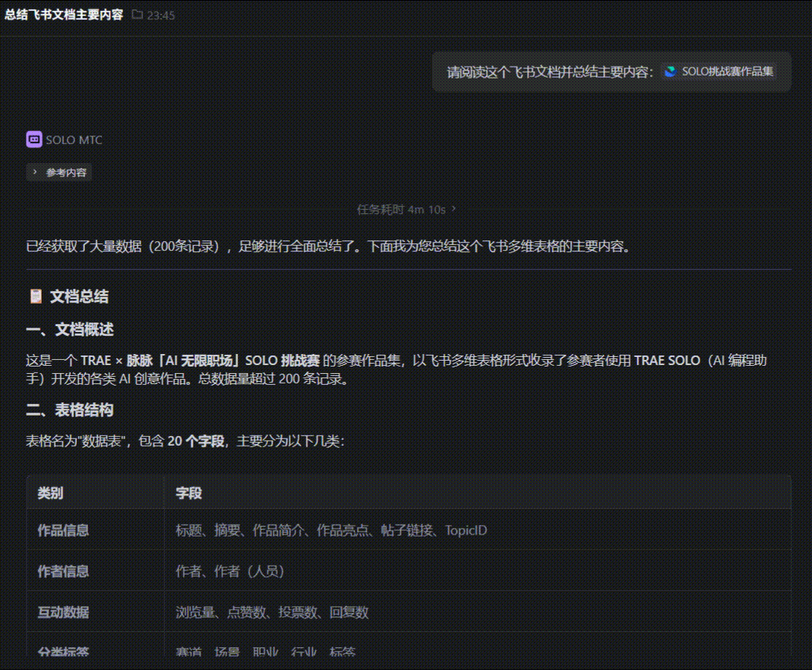Click the 参考内容 label
The height and width of the screenshot is (670, 812).
tap(66, 172)
